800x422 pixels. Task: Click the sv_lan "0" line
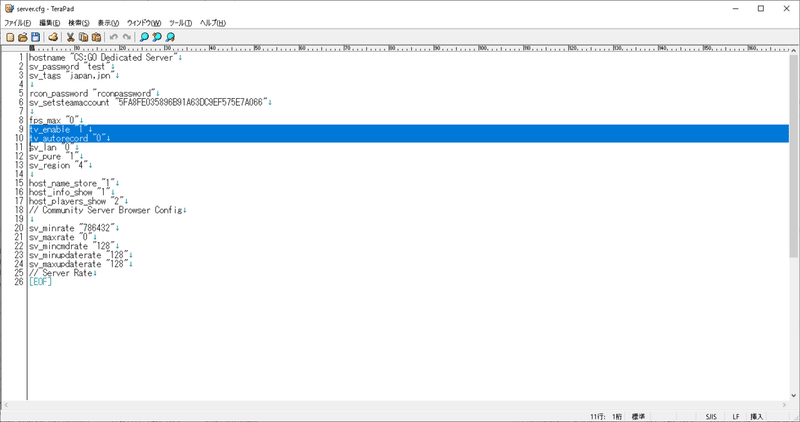coord(52,147)
